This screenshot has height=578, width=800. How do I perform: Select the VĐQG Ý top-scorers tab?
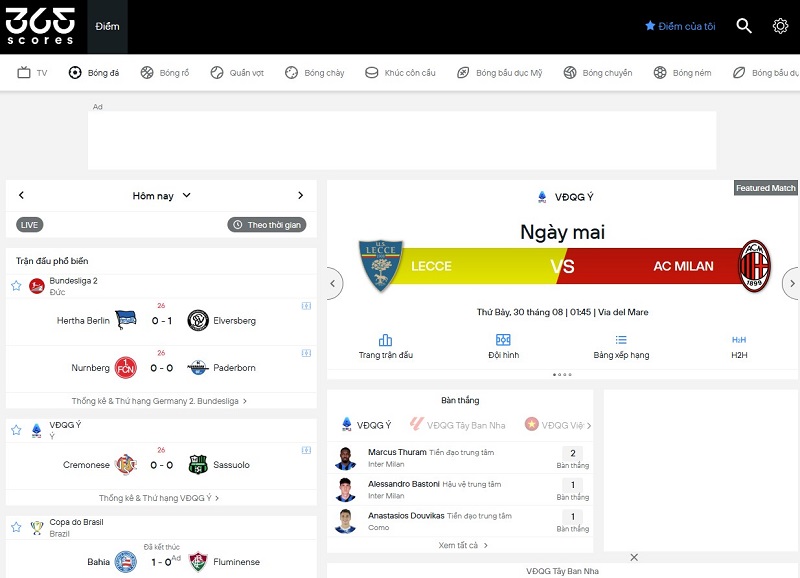click(366, 425)
